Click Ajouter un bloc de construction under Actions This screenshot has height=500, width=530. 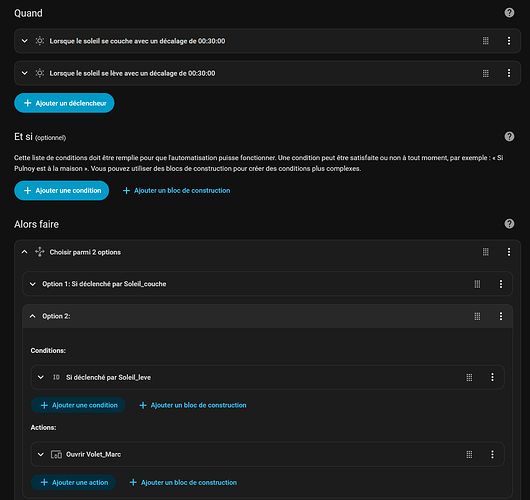point(184,482)
